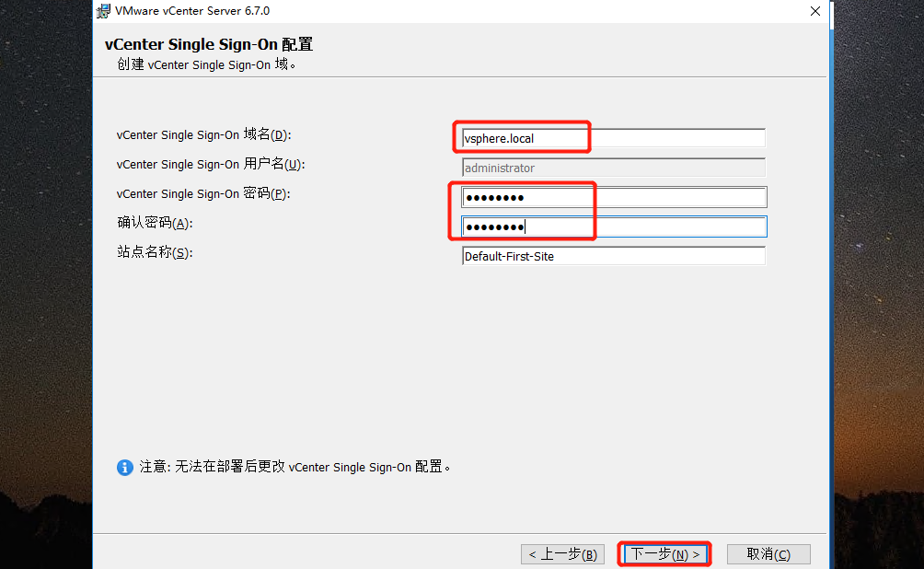Viewport: 924px width, 569px height.
Task: Click the 创建 vCenter Single Sign-On 域 subtitle
Action: [206, 64]
